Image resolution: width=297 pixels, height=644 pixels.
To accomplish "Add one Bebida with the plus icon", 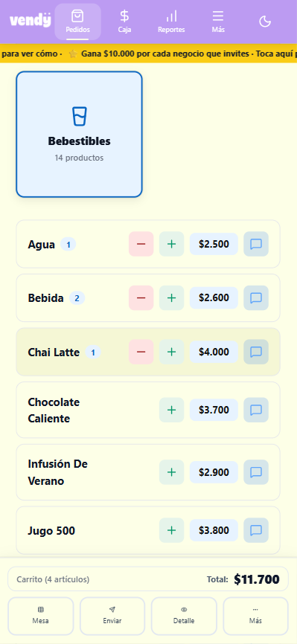I will click(x=171, y=297).
